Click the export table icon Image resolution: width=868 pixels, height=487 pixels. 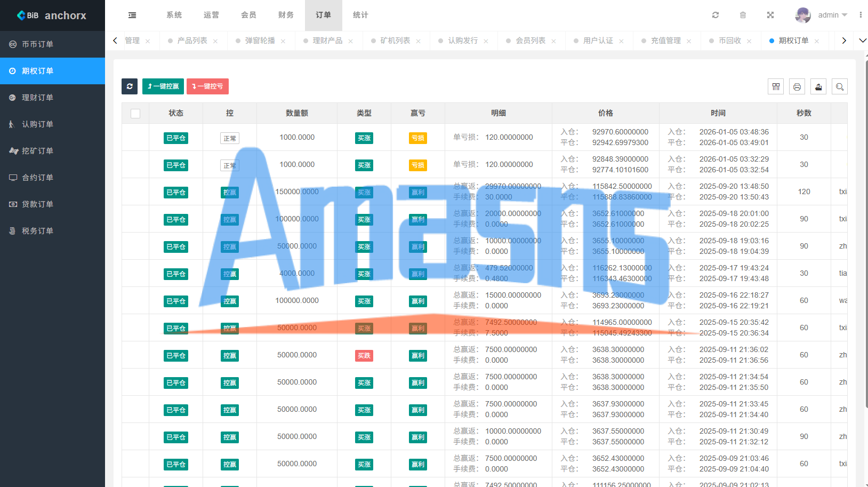tap(818, 86)
